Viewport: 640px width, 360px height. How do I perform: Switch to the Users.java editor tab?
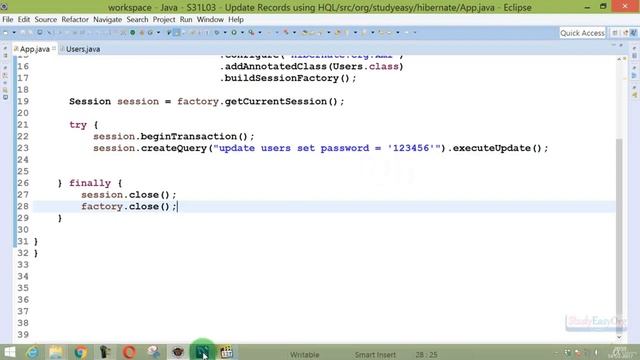(80, 49)
